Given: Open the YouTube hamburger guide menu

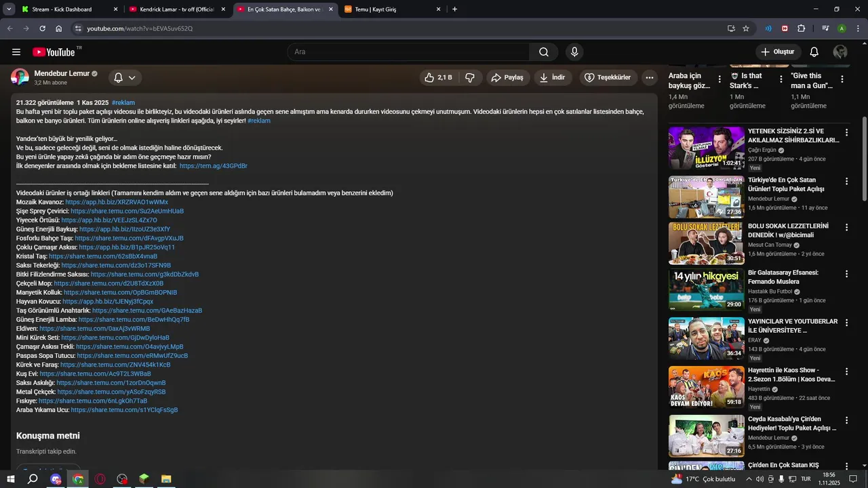Looking at the screenshot, I should (16, 52).
